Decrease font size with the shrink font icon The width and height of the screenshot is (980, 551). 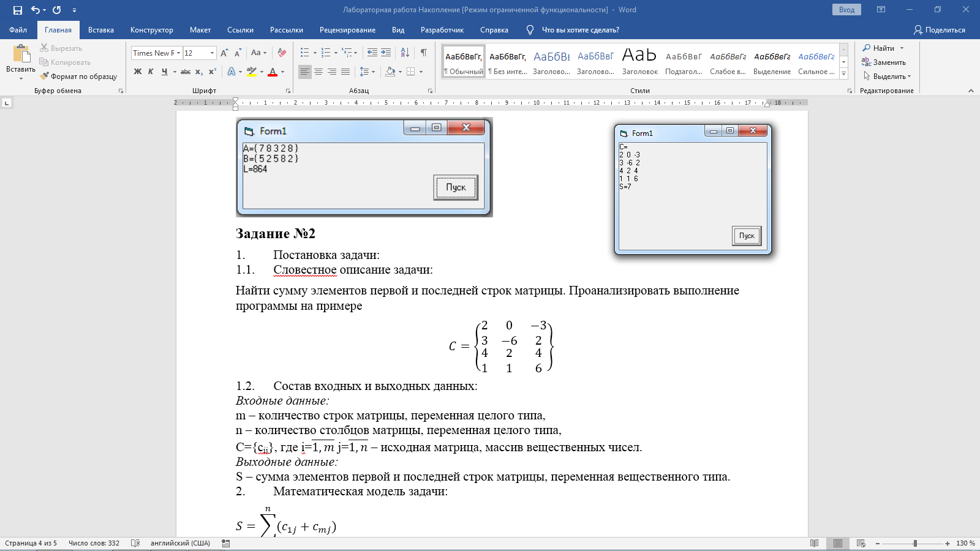[238, 53]
